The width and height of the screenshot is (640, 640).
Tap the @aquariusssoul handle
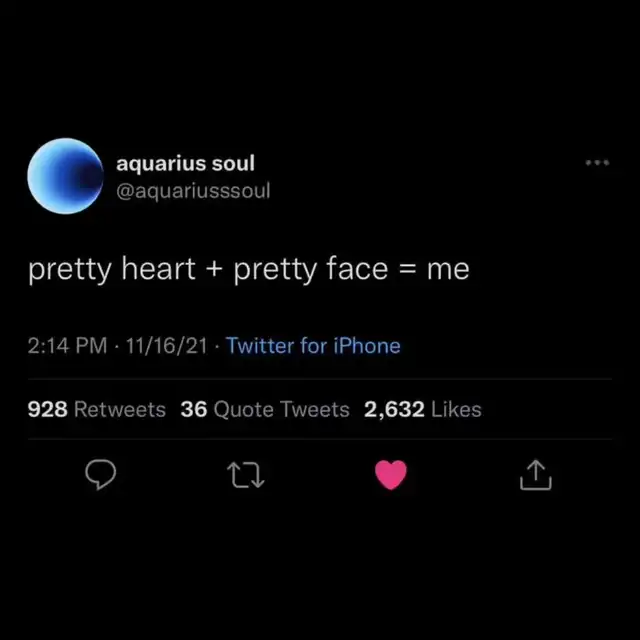[193, 191]
